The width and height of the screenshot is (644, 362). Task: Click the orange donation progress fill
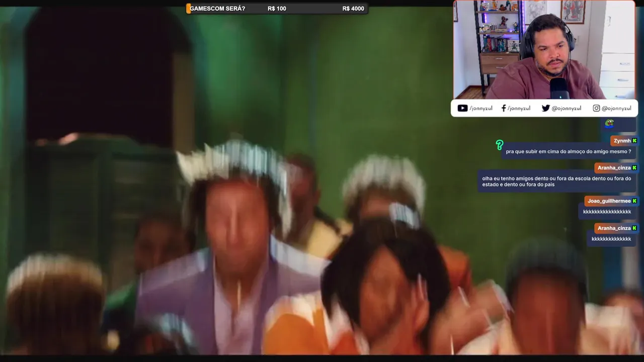pyautogui.click(x=188, y=9)
